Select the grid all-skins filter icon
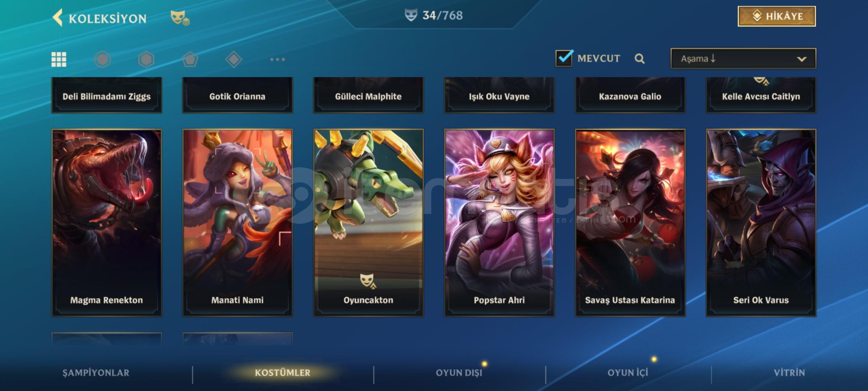This screenshot has width=868, height=391. click(x=59, y=59)
